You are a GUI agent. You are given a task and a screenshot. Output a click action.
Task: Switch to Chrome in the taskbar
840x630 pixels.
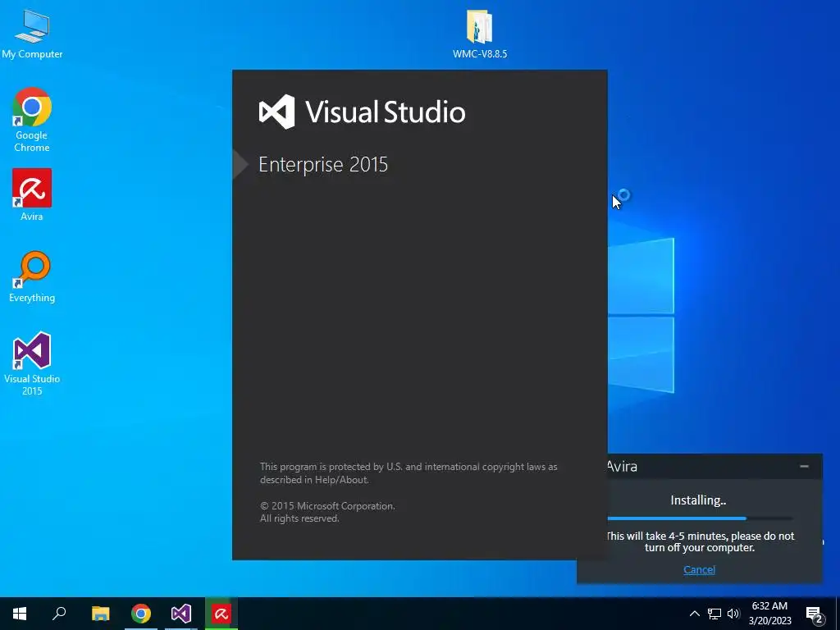(141, 614)
